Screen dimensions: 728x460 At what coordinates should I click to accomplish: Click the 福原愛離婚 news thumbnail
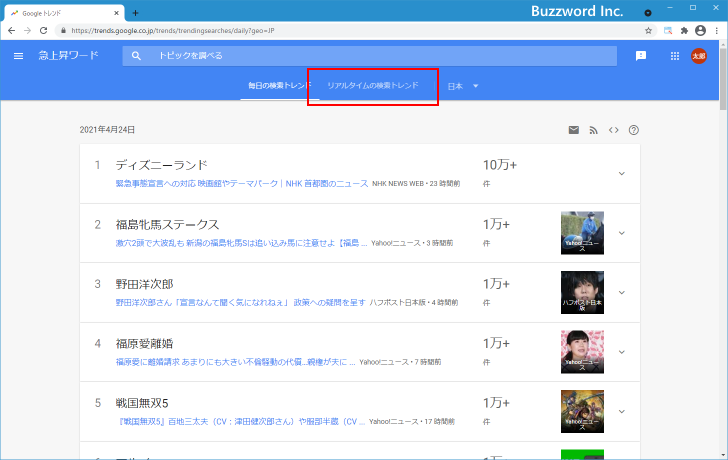582,352
